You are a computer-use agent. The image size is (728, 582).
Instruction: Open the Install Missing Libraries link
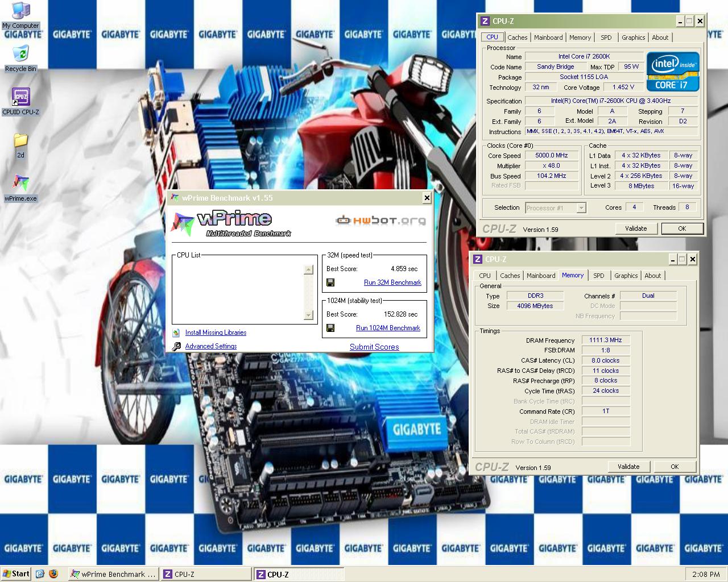[x=216, y=332]
